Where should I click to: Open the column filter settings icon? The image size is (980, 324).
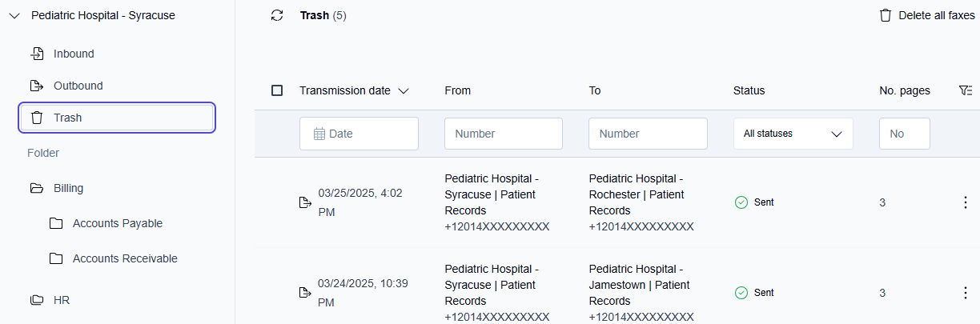tap(965, 90)
